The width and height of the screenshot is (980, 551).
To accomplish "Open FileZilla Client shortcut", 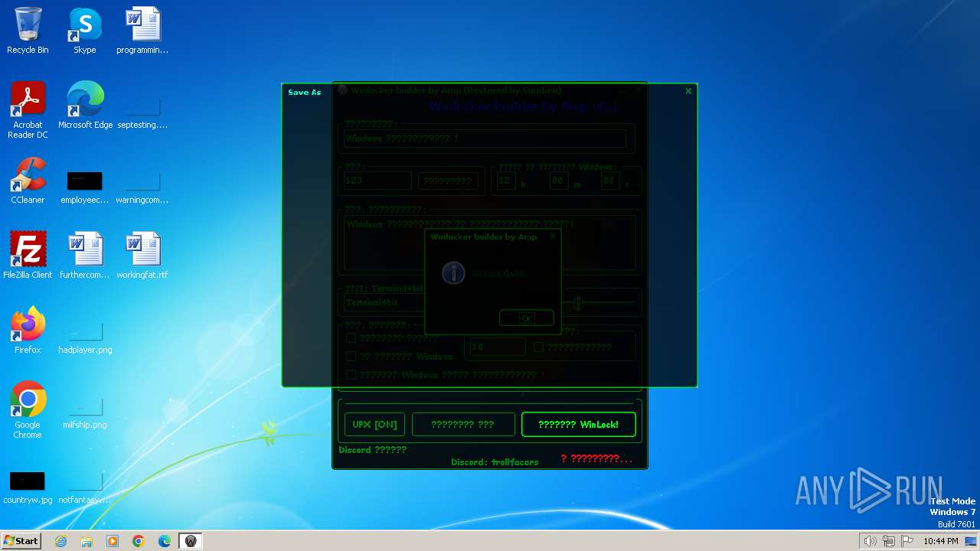I will point(28,256).
